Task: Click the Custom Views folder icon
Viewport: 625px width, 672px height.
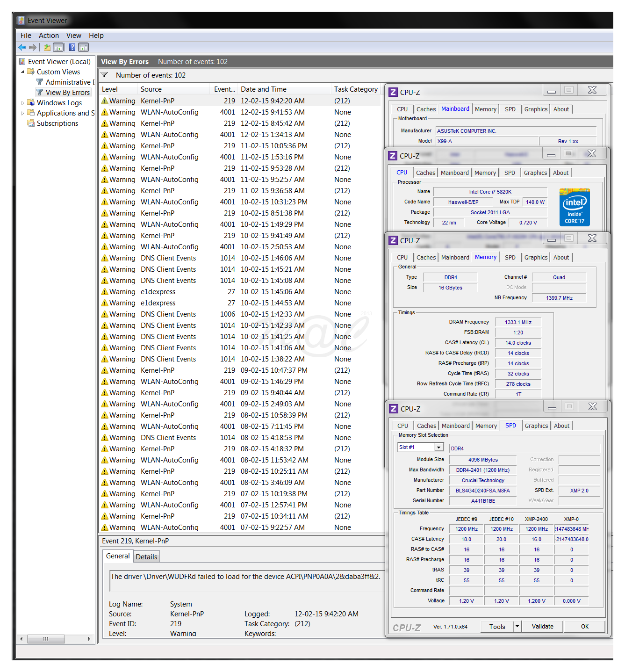Action: click(31, 72)
